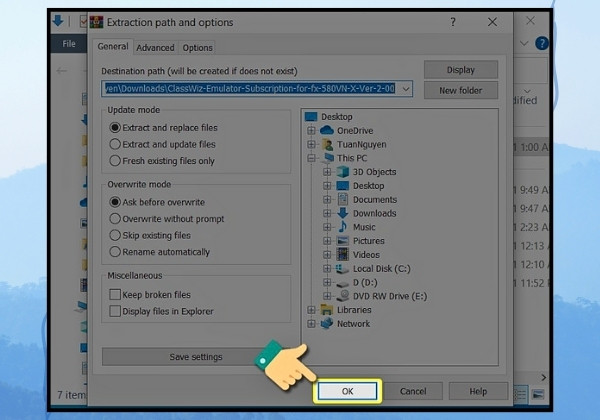
Task: Click the D (D:) drive icon
Action: [x=342, y=283]
